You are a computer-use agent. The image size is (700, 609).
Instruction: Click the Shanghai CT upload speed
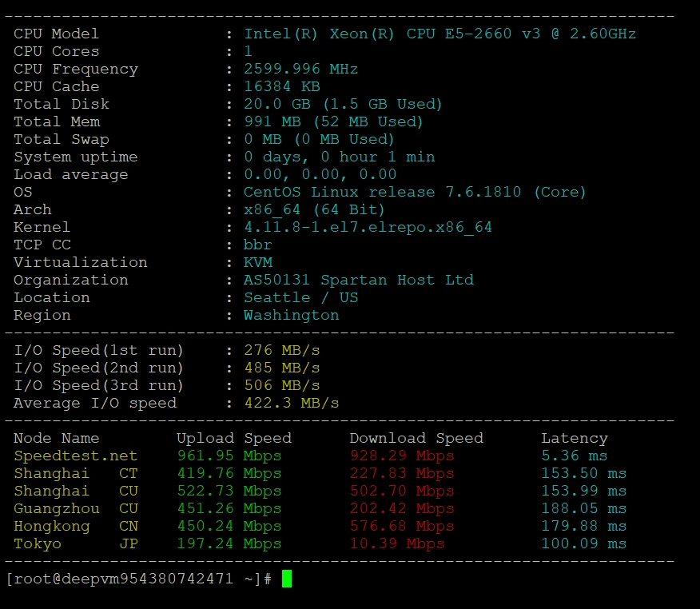click(229, 473)
